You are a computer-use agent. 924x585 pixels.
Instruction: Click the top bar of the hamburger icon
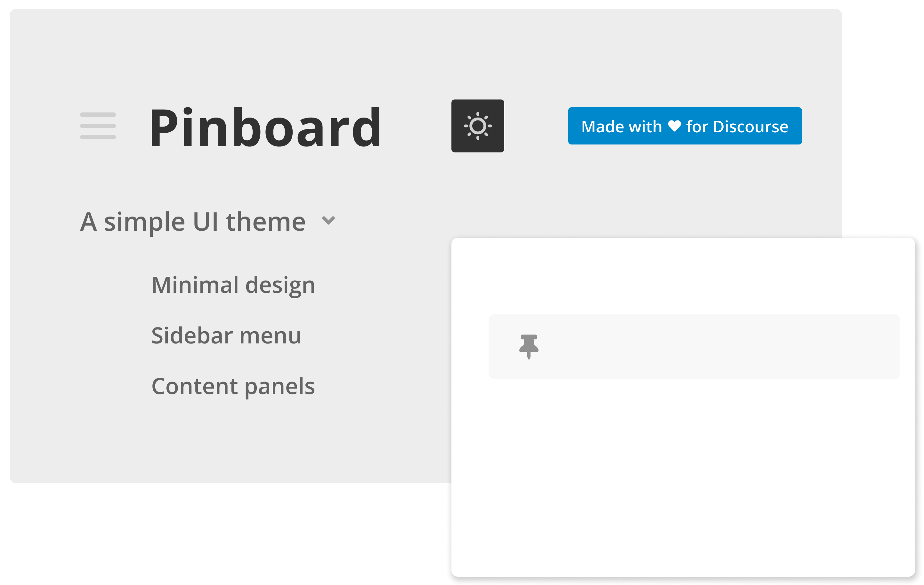[x=98, y=115]
